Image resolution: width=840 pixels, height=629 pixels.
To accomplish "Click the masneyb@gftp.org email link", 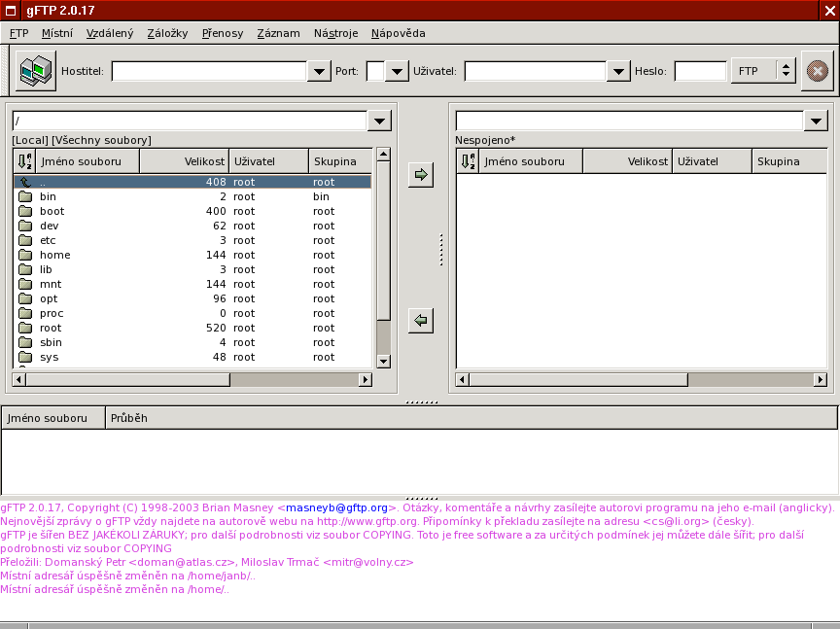I will (336, 507).
